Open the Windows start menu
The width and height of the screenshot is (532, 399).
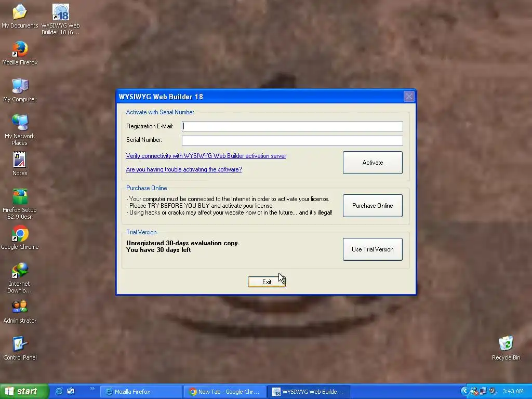pos(24,392)
